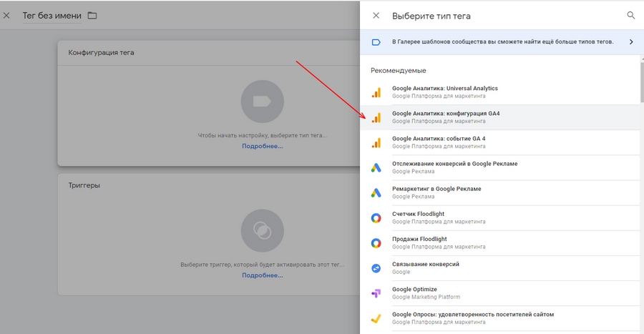
Task: Open 'Подробнее…' link in triggers section
Action: point(262,275)
